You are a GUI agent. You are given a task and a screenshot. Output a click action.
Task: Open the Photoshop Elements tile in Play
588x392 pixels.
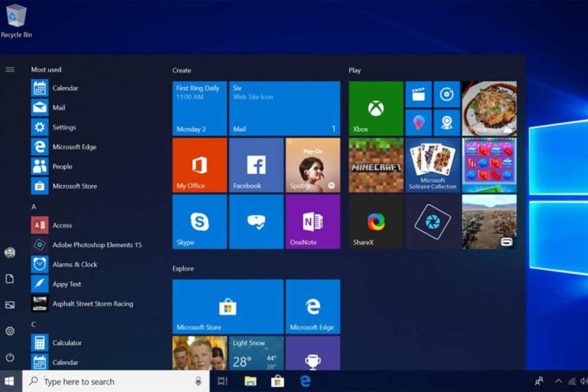[x=433, y=222]
